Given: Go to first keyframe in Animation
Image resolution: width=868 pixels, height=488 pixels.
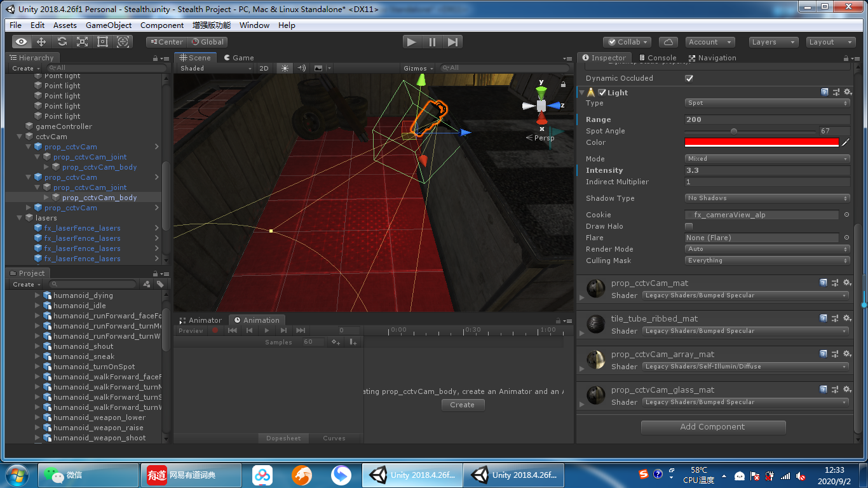Looking at the screenshot, I should 233,330.
